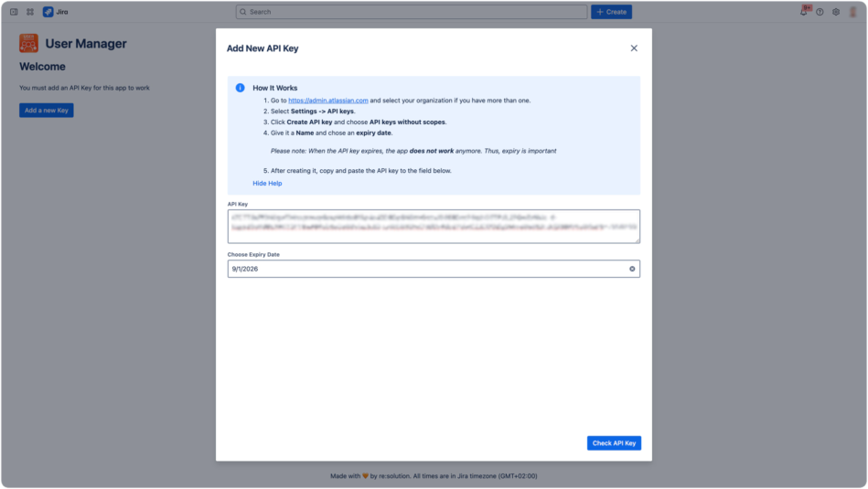Open the notifications bell
Image resolution: width=868 pixels, height=489 pixels.
coord(804,12)
